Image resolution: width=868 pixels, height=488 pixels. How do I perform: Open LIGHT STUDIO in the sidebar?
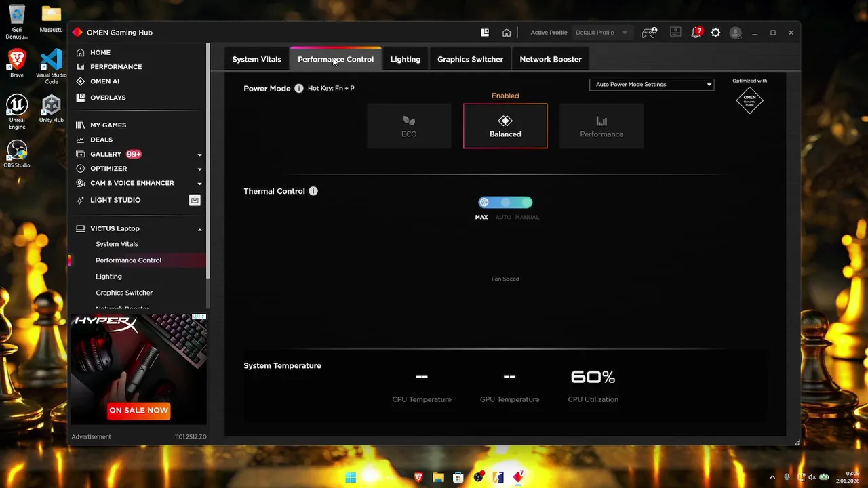[x=115, y=200]
